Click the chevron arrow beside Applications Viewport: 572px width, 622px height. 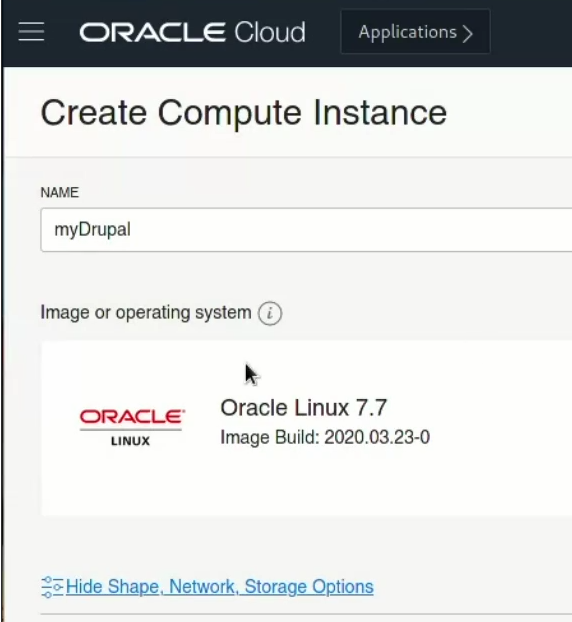(x=468, y=33)
